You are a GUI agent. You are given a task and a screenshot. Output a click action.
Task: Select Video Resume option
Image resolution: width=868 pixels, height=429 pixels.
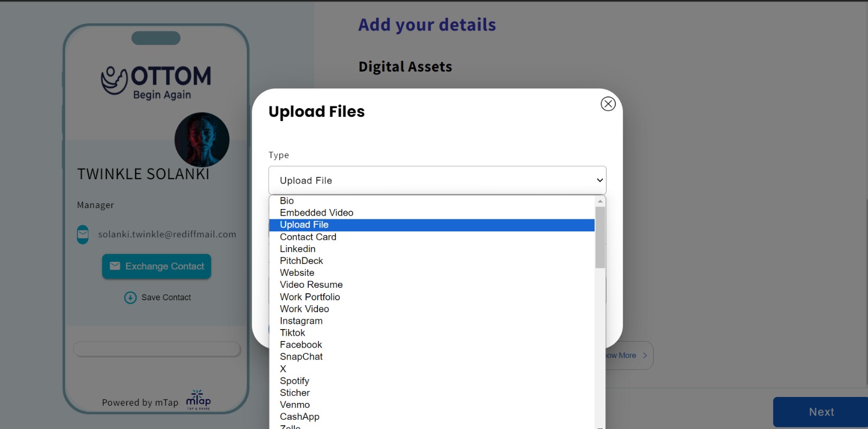pyautogui.click(x=432, y=285)
